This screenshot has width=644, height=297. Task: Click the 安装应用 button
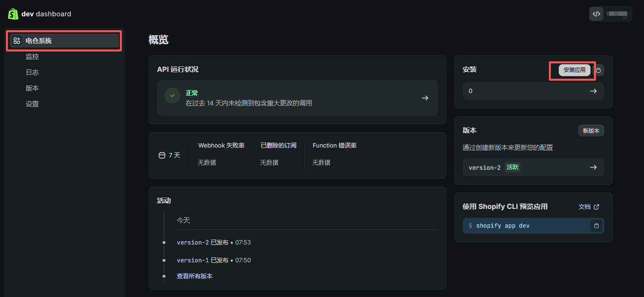pos(575,70)
